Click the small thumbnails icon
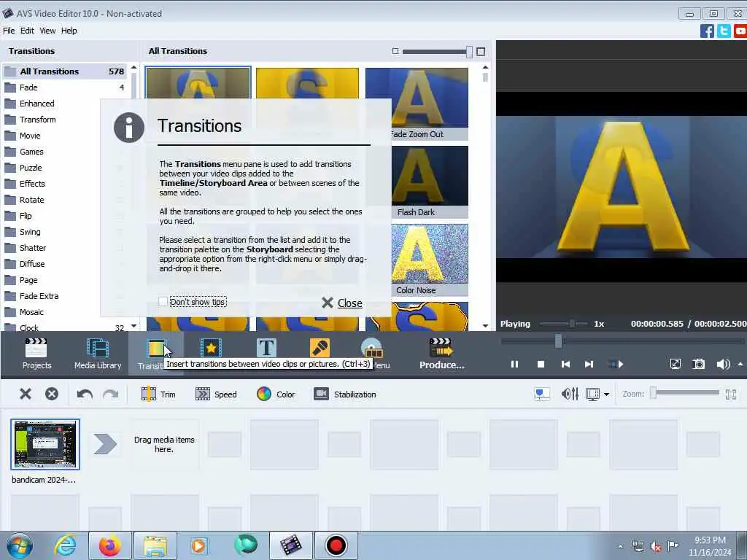The height and width of the screenshot is (560, 747). (x=395, y=51)
